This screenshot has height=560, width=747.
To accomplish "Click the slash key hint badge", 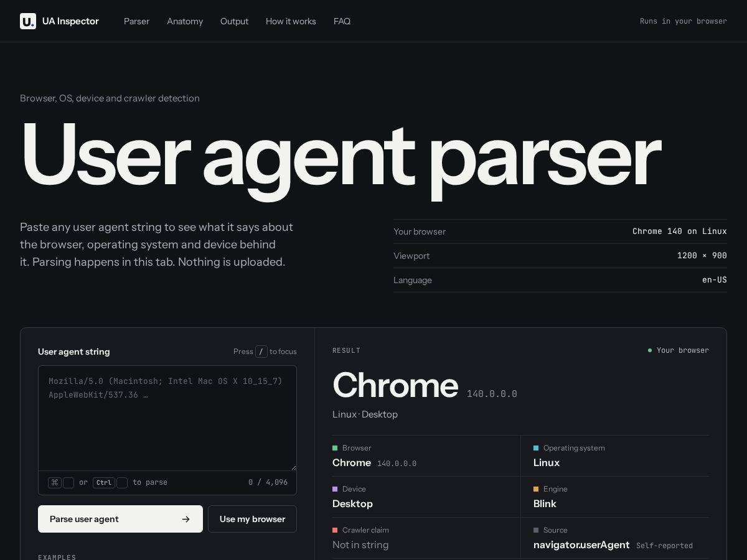I will (261, 352).
